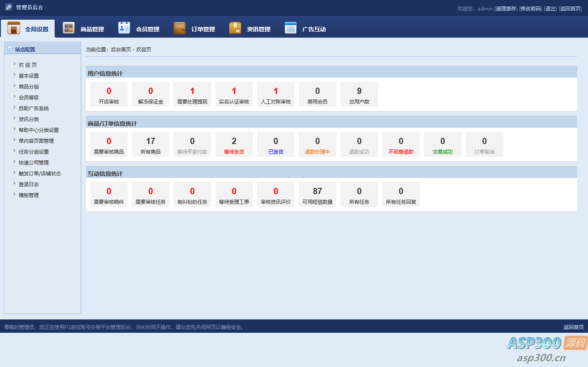Open the 交易成功 stat card
This screenshot has height=367, width=588.
pyautogui.click(x=443, y=144)
